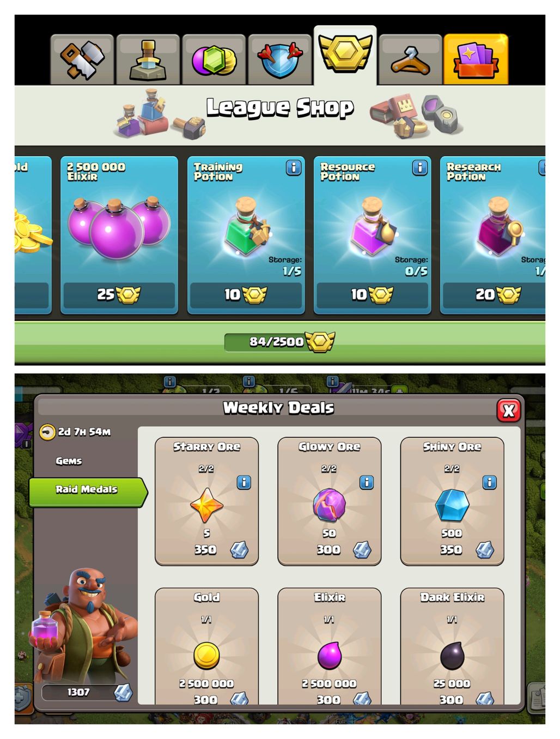Show info for Glowy Ore deal
Image resolution: width=560 pixels, height=739 pixels.
(367, 482)
